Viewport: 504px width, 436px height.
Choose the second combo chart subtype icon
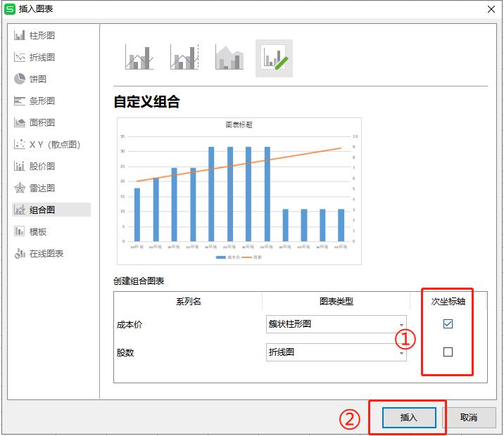(184, 58)
